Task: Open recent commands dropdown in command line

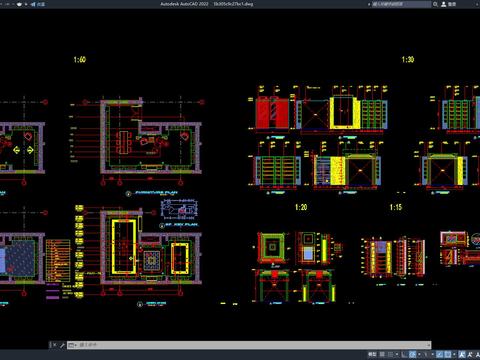Action: coord(72,345)
